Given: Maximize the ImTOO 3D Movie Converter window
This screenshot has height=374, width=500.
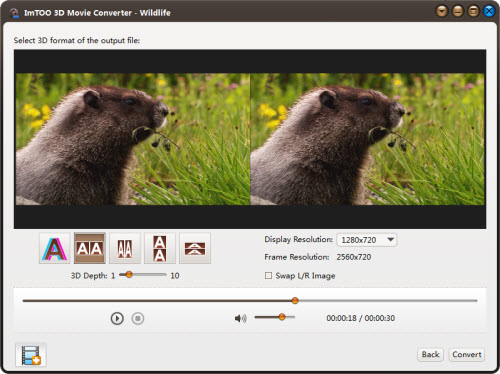Looking at the screenshot, I should point(473,12).
